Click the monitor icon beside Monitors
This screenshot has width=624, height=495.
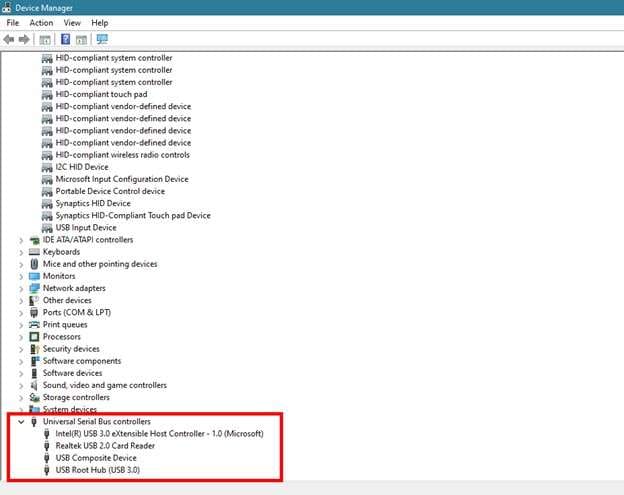coord(35,276)
